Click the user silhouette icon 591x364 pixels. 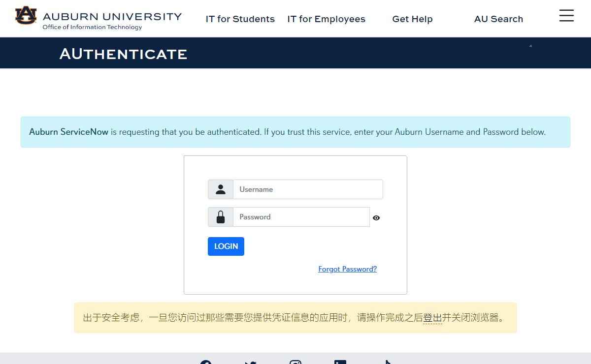click(x=221, y=189)
